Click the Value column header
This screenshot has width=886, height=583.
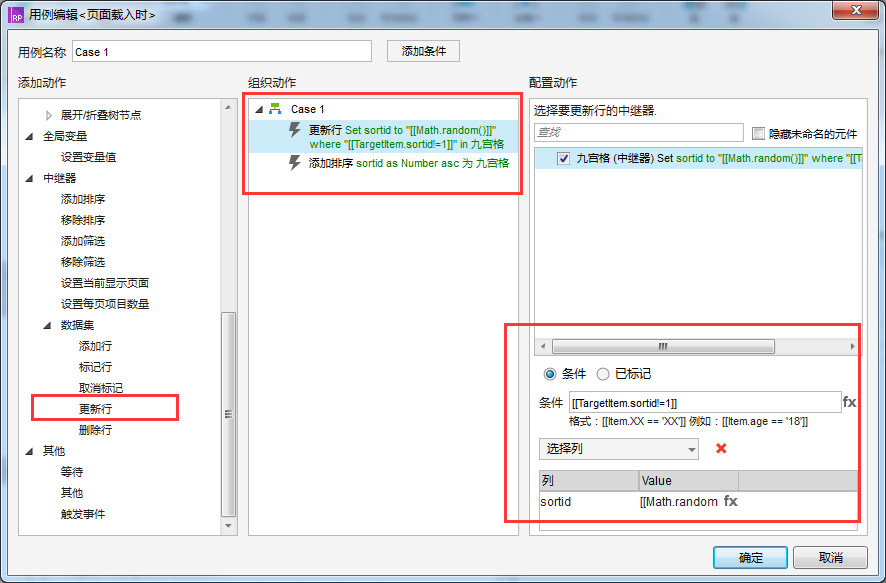click(689, 481)
